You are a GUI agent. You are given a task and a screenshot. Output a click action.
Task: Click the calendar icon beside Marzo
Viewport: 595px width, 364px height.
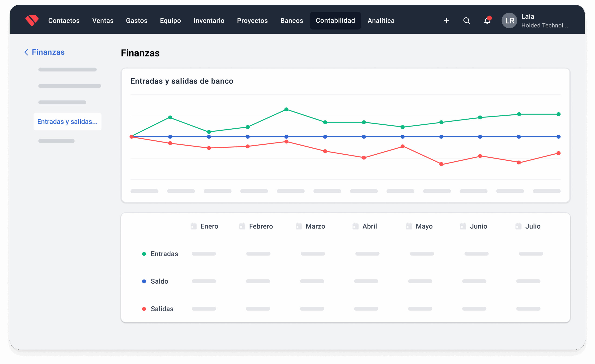[x=299, y=226]
